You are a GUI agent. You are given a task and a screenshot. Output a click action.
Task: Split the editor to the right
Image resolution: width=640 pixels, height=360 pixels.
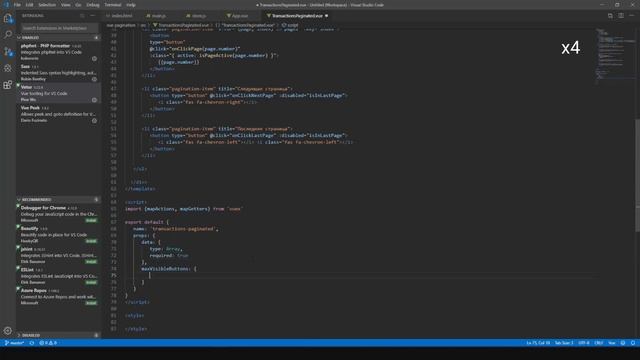pos(621,16)
